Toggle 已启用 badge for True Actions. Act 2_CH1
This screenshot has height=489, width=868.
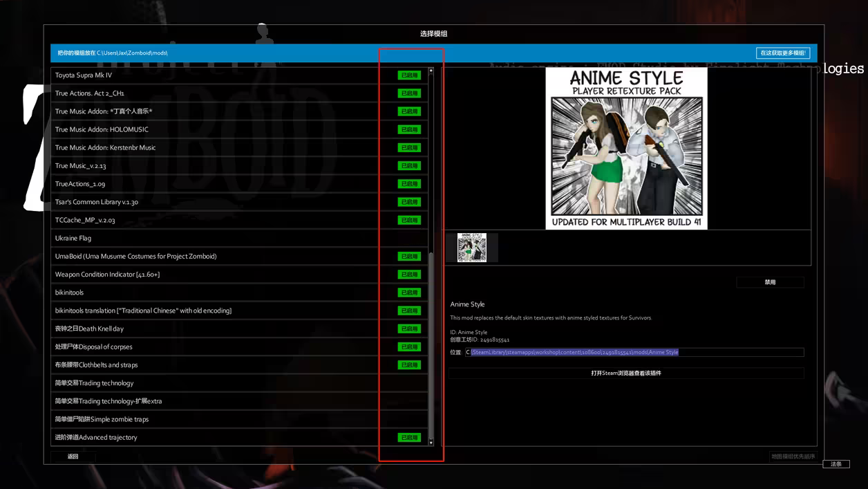pyautogui.click(x=409, y=93)
